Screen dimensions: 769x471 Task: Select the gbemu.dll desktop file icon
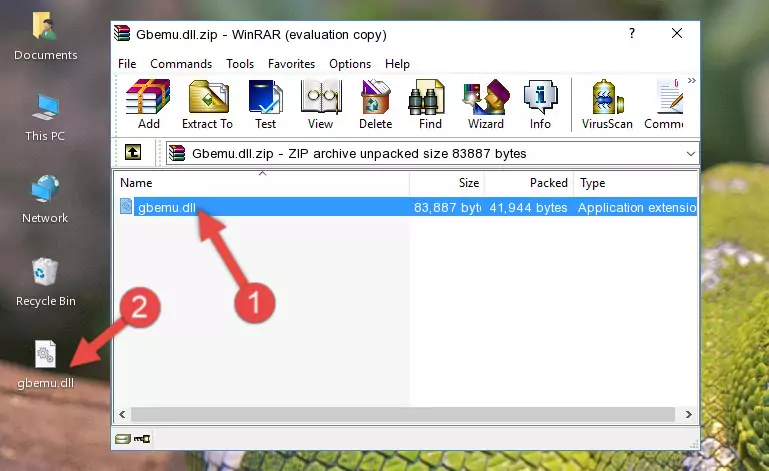(46, 365)
